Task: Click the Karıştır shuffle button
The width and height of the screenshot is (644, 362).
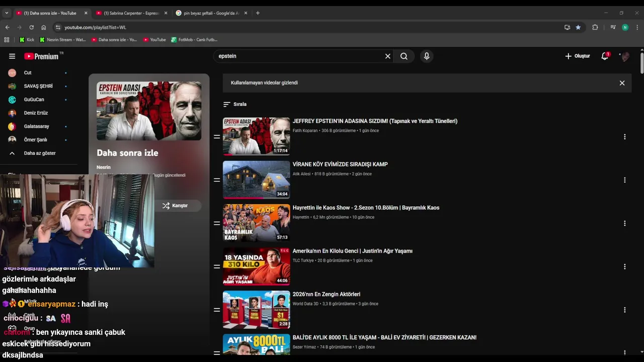Action: pyautogui.click(x=175, y=206)
